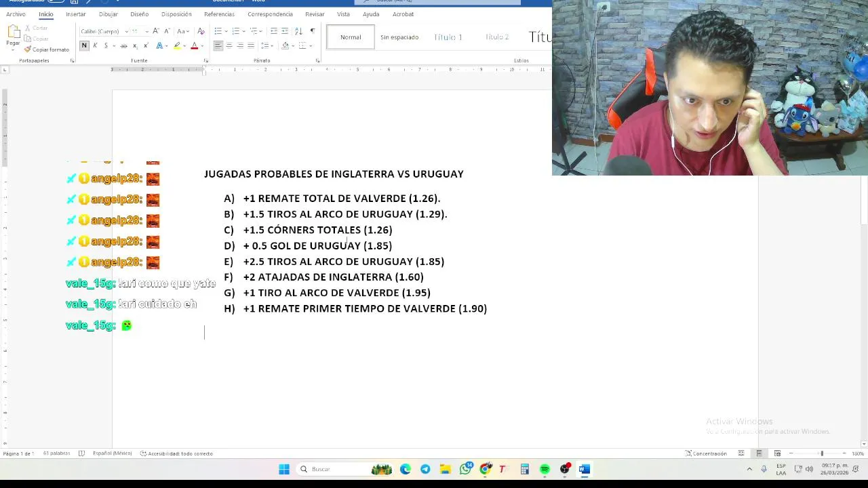868x488 pixels.
Task: Switch to Referencias tab
Action: click(219, 14)
